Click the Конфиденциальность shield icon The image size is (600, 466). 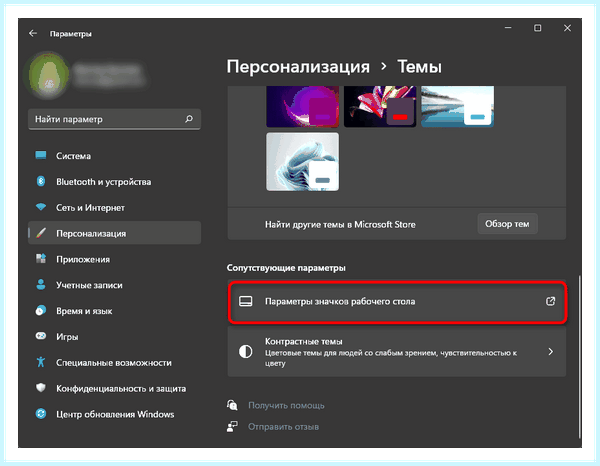[41, 388]
